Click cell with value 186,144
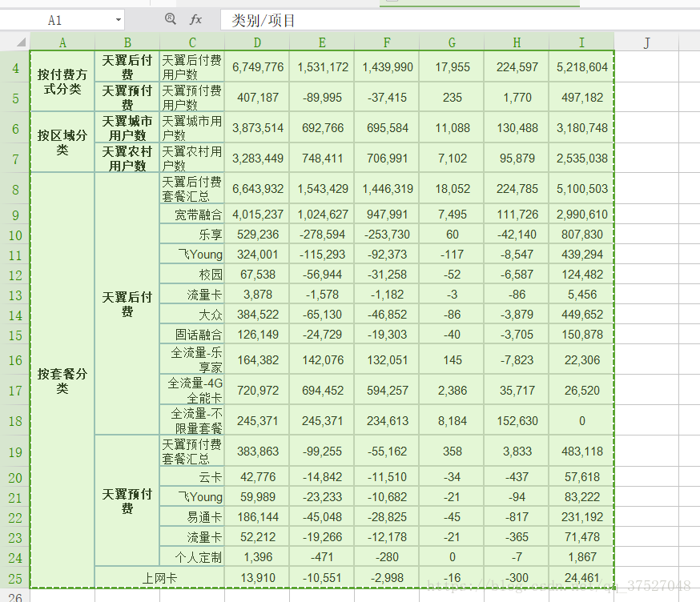The width and height of the screenshot is (700, 602). point(257,517)
